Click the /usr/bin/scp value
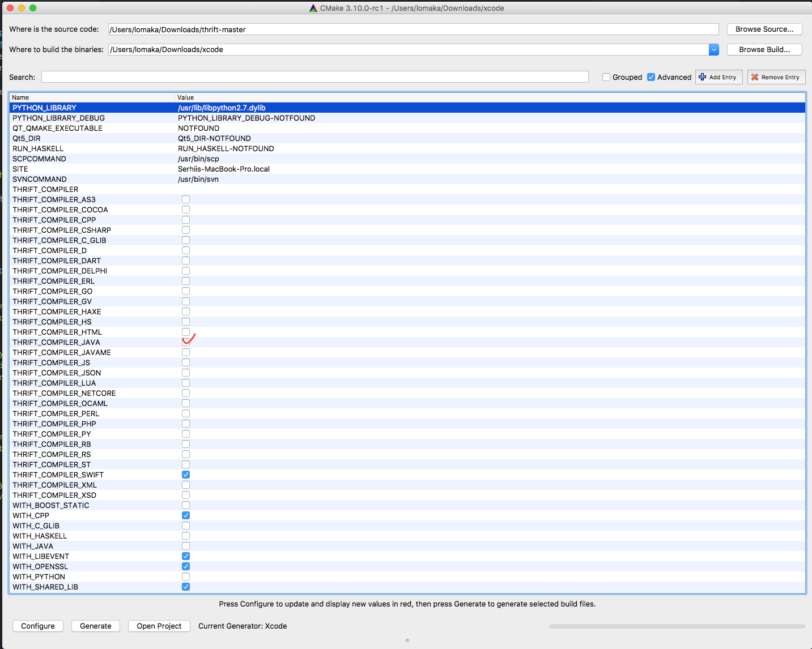This screenshot has height=649, width=812. [198, 159]
